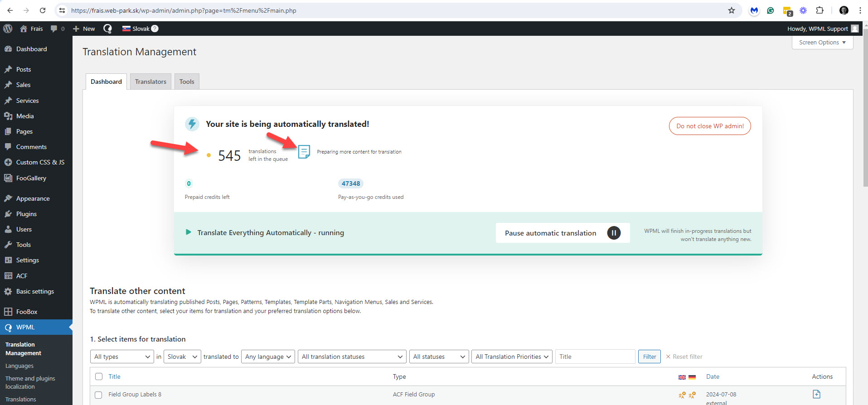This screenshot has height=405, width=868.
Task: Sort the table by Title column
Action: [114, 376]
